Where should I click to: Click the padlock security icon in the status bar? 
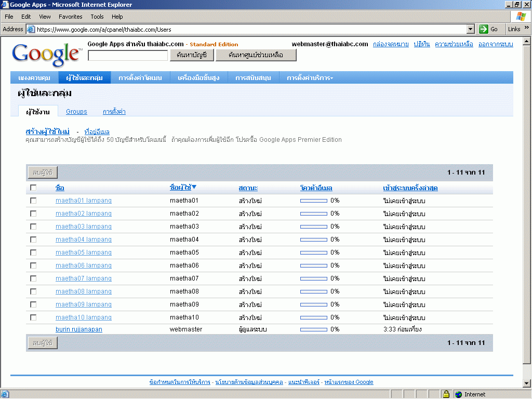point(446,394)
